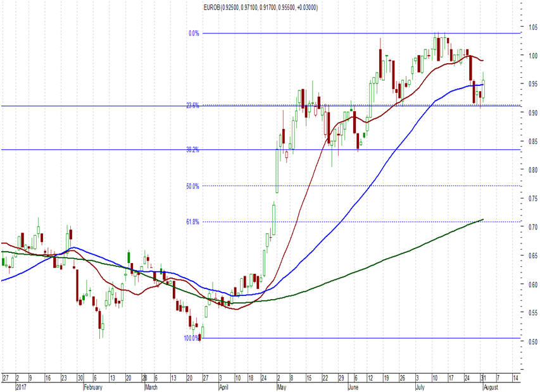The width and height of the screenshot is (540, 392).
Task: Click the July month label
Action: [x=420, y=387]
